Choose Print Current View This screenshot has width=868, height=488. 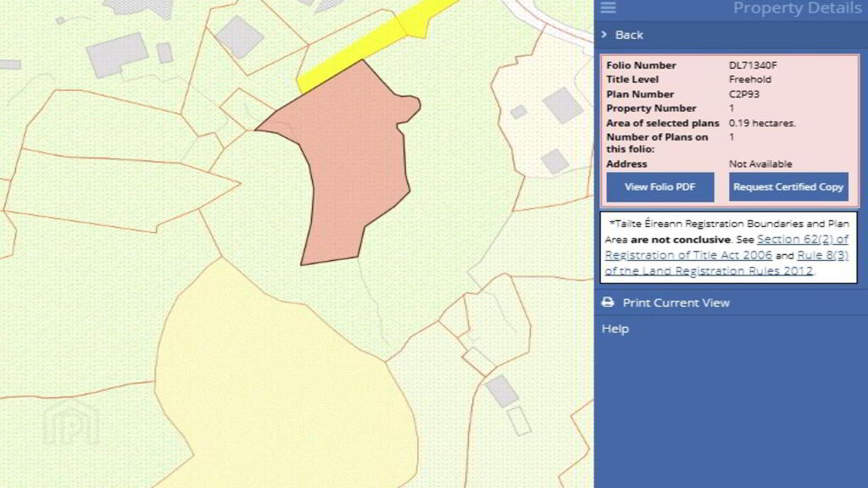[676, 302]
